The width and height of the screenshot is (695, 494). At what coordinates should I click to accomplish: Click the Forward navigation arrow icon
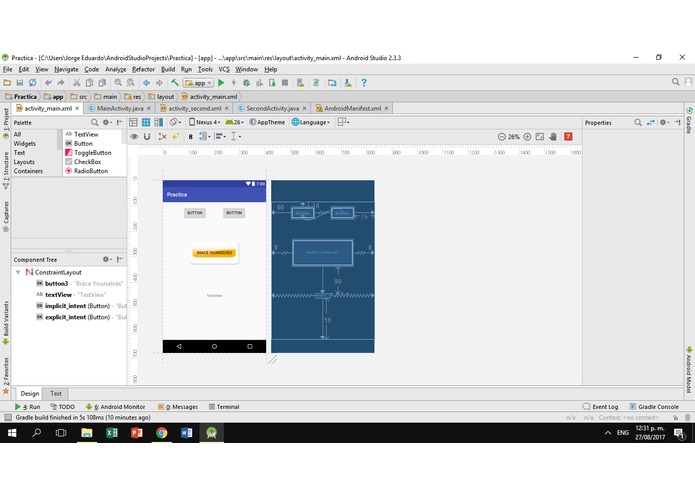click(x=159, y=82)
